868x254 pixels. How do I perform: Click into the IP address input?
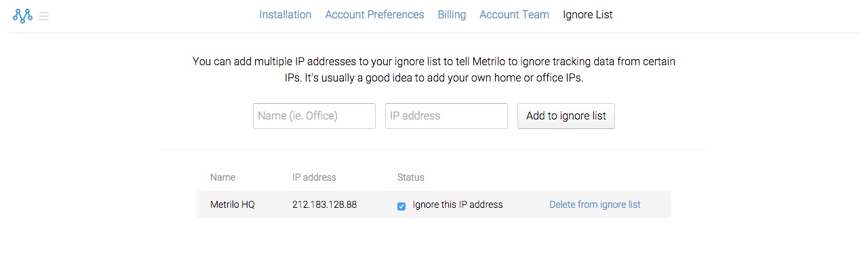[x=446, y=116]
